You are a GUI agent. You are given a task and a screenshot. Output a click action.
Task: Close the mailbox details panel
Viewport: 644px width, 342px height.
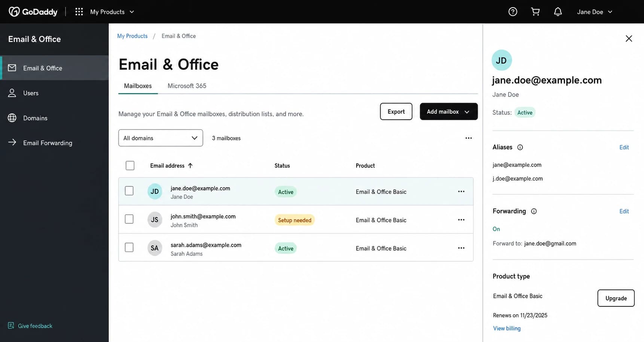coord(629,39)
